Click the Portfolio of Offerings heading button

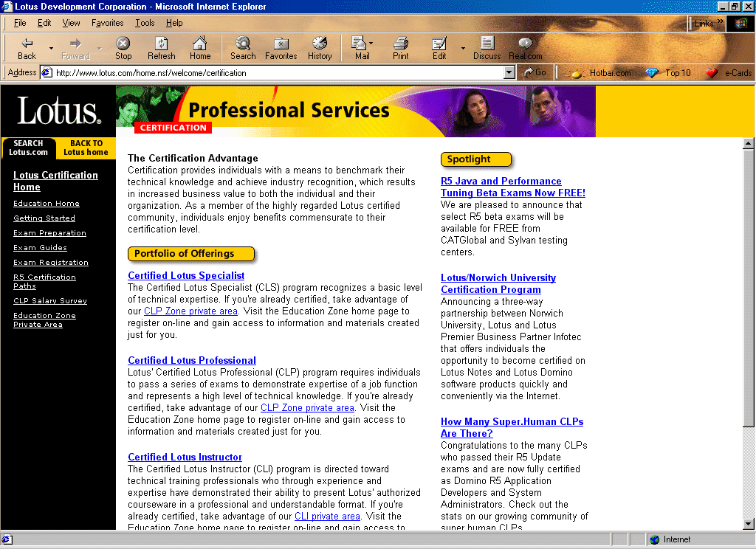pyautogui.click(x=191, y=254)
